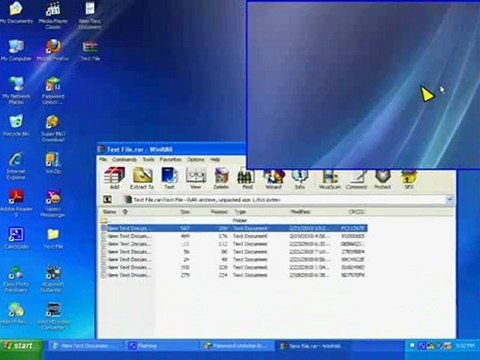Select the My Network Places desktop icon
This screenshot has height=360, width=480.
[x=16, y=90]
